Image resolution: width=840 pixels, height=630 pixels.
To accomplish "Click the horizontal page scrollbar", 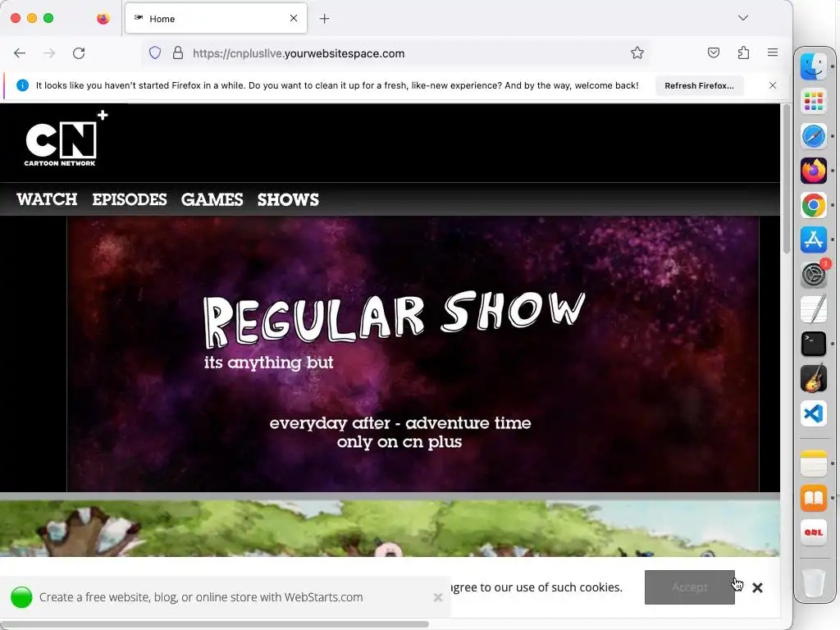I will click(x=214, y=624).
